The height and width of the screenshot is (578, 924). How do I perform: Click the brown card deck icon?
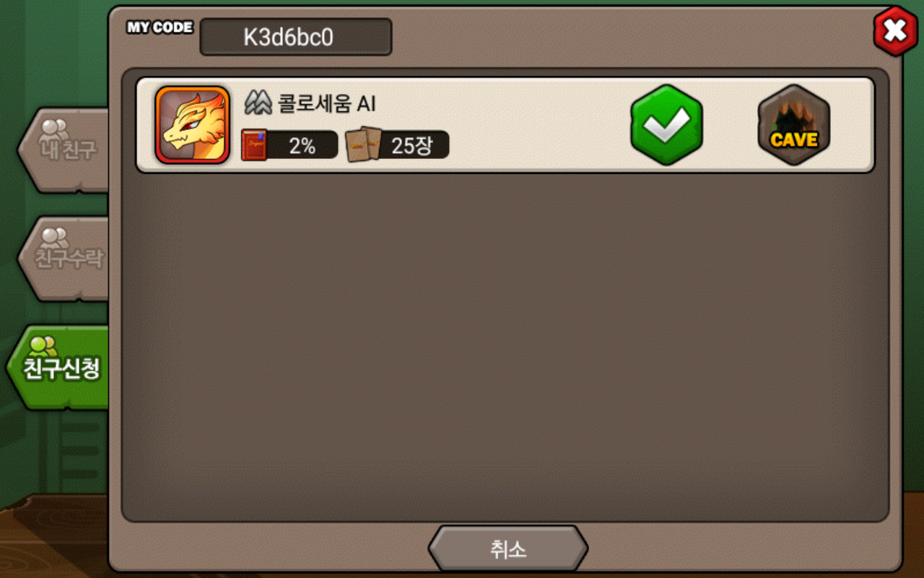[364, 144]
